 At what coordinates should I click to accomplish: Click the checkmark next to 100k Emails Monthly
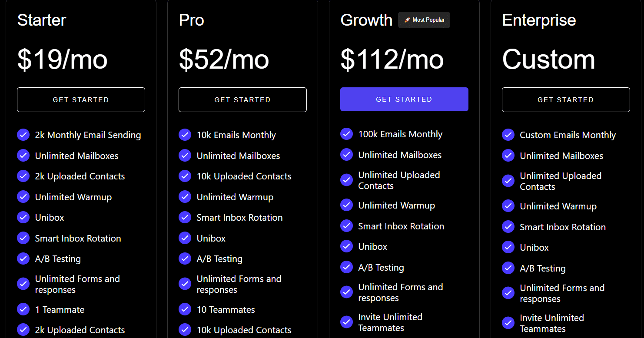[x=346, y=134]
